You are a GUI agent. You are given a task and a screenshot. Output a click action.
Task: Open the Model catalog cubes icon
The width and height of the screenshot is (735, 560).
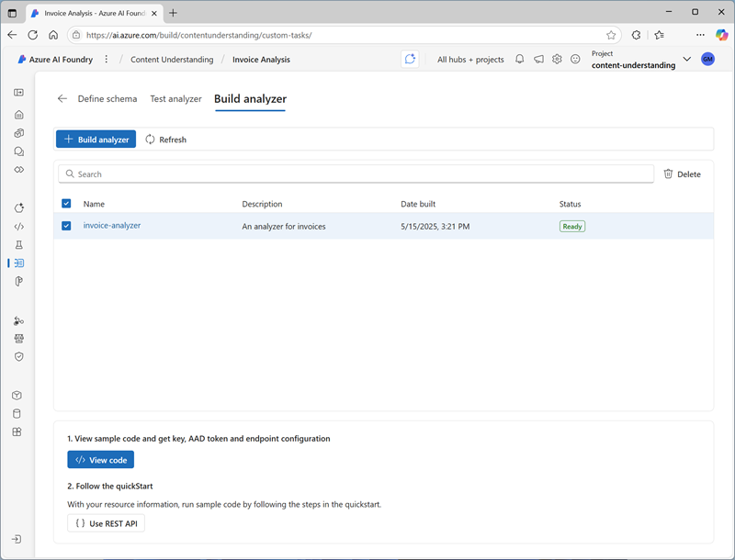tap(18, 133)
